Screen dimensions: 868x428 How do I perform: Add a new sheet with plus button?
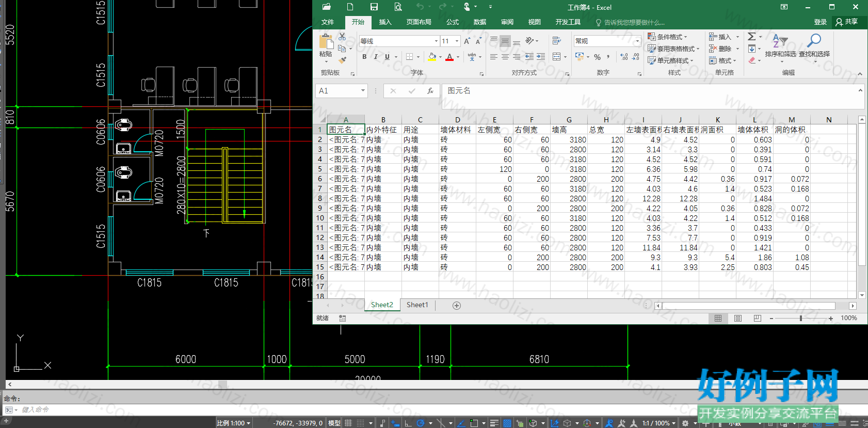click(x=457, y=306)
